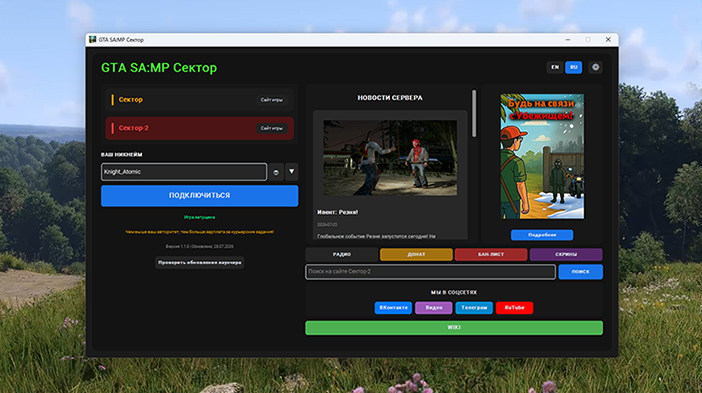
Task: Click the 'МЫ В СОЦСЕТЯХ' heading
Action: point(454,292)
